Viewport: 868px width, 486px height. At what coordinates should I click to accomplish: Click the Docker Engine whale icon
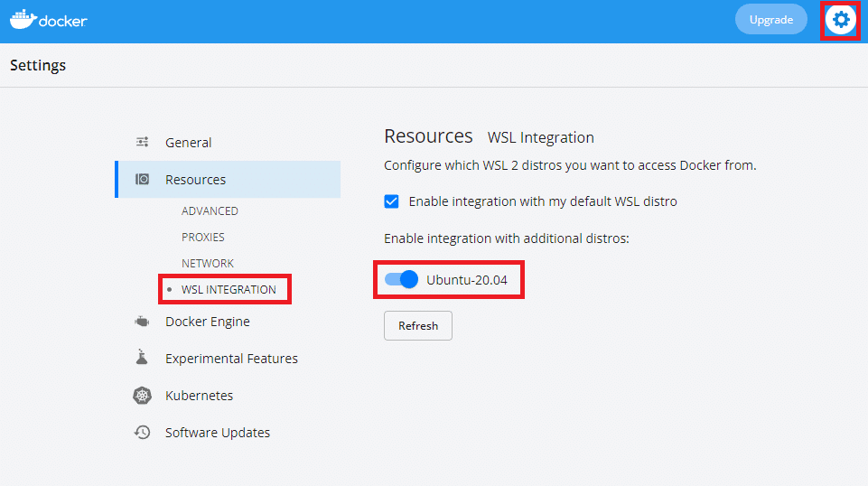pyautogui.click(x=143, y=322)
